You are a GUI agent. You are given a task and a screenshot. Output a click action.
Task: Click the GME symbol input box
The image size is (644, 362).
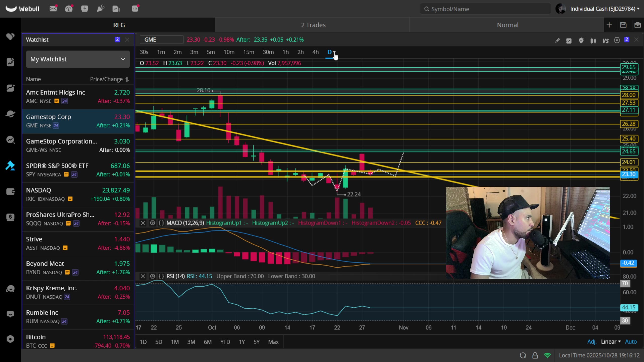pyautogui.click(x=162, y=40)
